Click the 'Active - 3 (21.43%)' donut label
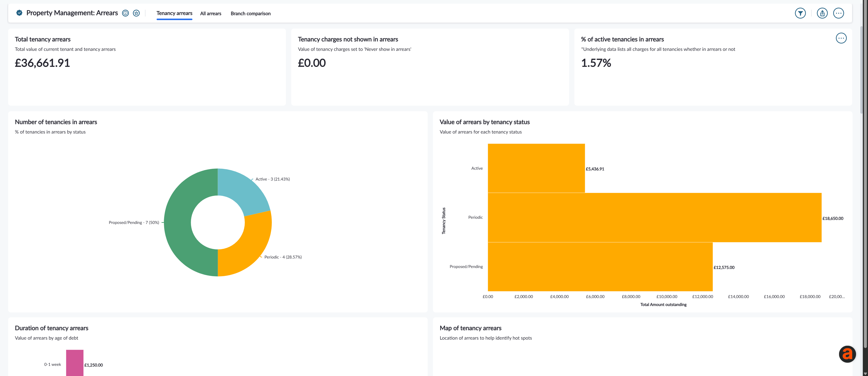Screen dimensions: 868x376 tap(273, 179)
